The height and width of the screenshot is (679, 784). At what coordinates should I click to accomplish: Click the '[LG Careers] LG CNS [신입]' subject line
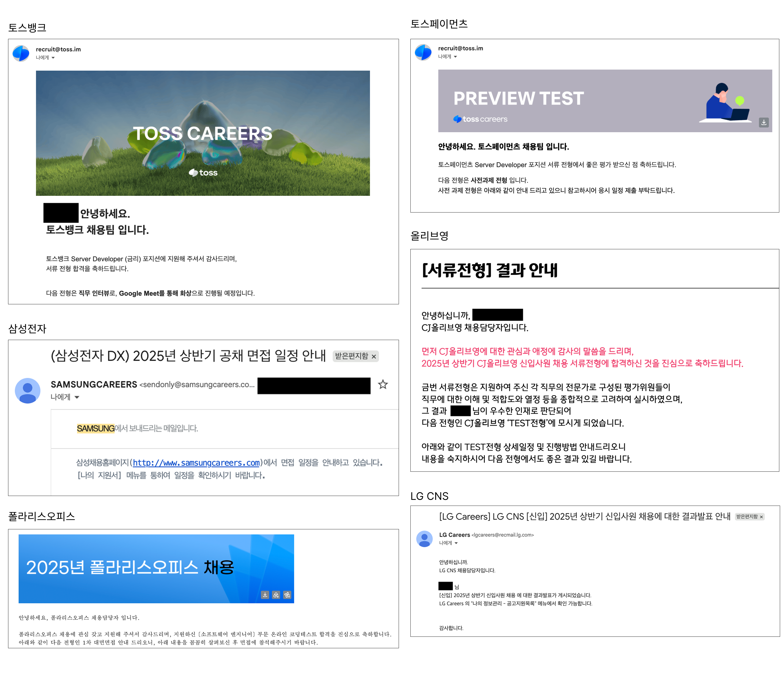pyautogui.click(x=585, y=517)
